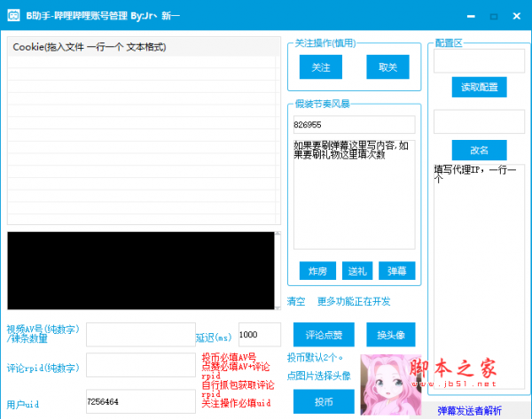The width and height of the screenshot is (532, 419).
Task: Focus the video AV号 input field
Action: (141, 335)
